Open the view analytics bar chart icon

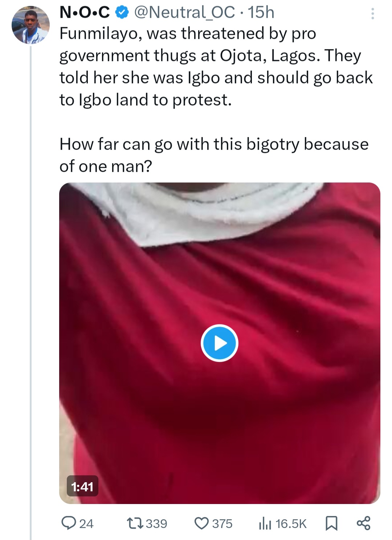coord(265,524)
